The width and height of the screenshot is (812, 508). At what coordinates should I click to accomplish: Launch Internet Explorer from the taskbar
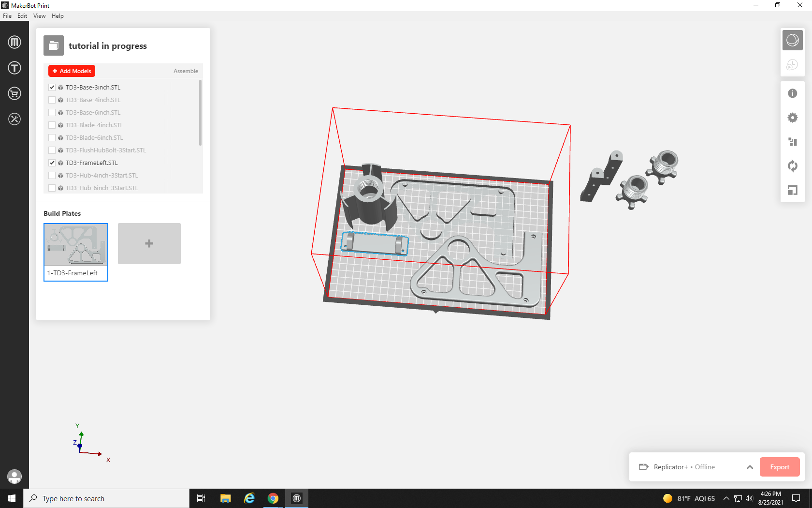pos(249,498)
